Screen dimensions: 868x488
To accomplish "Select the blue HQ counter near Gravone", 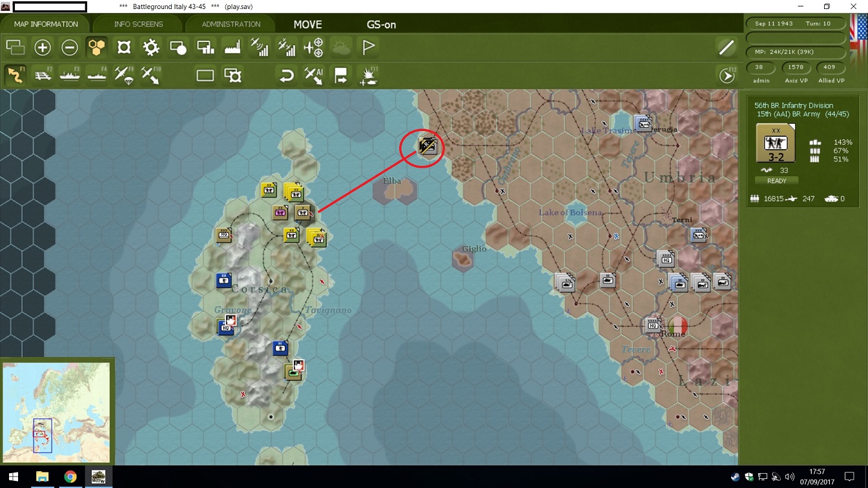I will [225, 327].
